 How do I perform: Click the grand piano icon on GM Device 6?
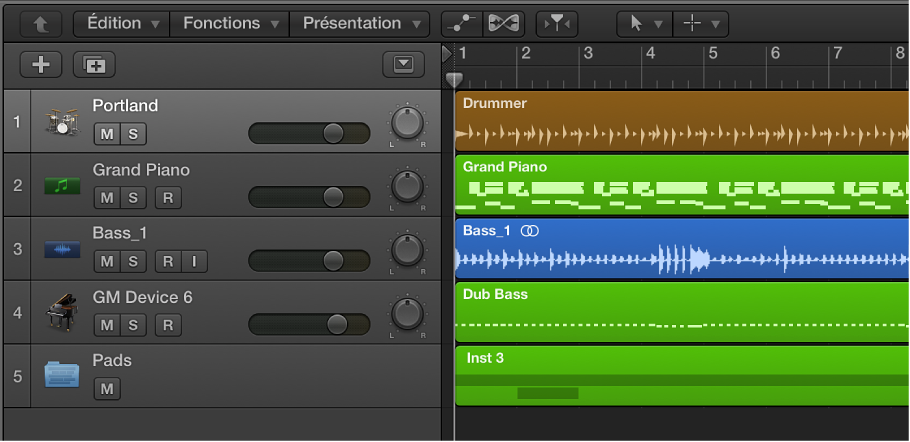coord(61,312)
